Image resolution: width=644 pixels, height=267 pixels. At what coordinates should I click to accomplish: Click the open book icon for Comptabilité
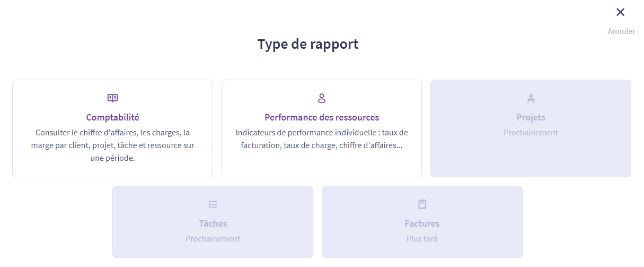(112, 98)
